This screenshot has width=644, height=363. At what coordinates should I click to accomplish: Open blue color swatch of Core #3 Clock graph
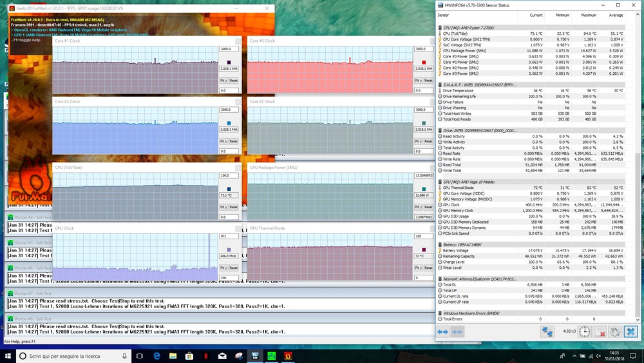point(229,123)
